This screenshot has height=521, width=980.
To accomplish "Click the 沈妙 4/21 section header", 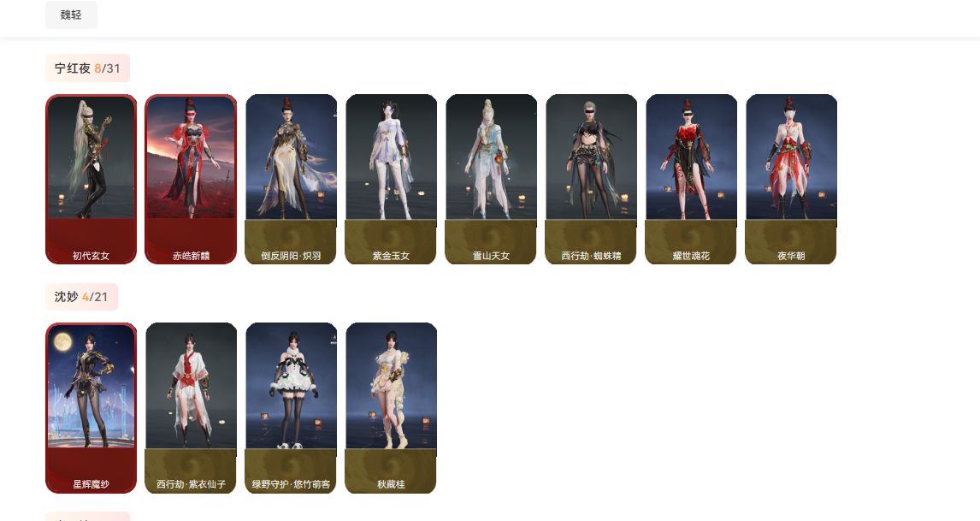I will point(81,297).
